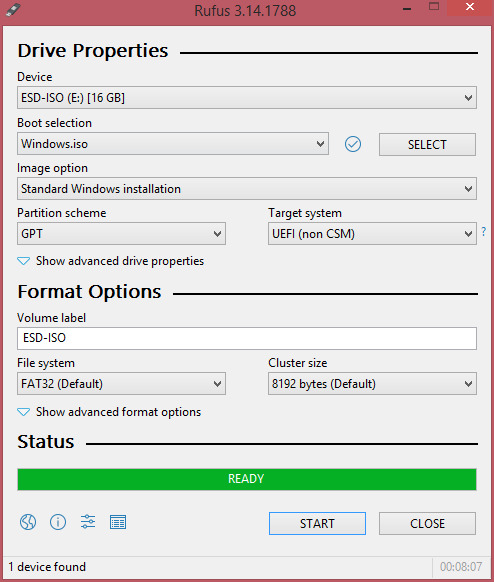Show the log window icon
This screenshot has width=494, height=582.
click(118, 522)
